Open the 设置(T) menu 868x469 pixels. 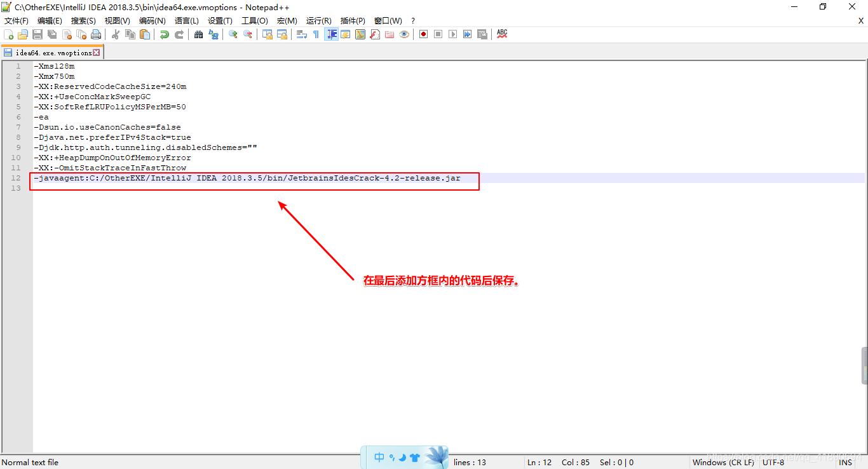pyautogui.click(x=220, y=21)
